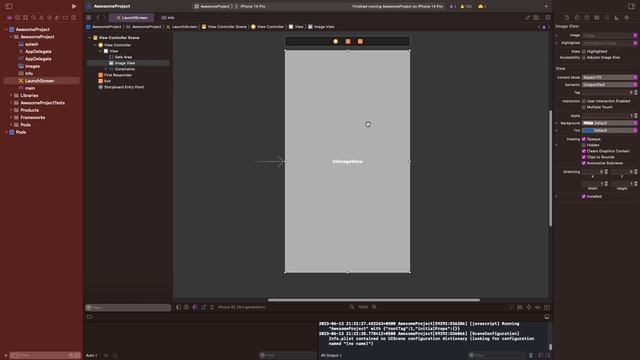Hide the debug area icon
This screenshot has width=640, height=360.
[547, 317]
